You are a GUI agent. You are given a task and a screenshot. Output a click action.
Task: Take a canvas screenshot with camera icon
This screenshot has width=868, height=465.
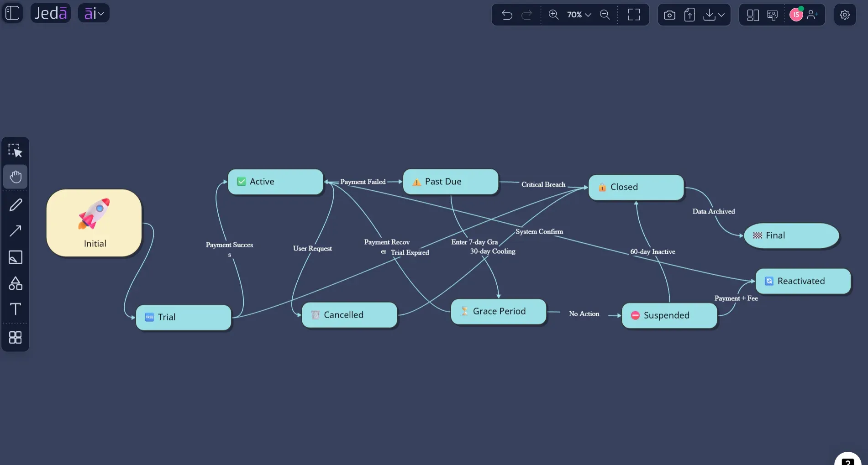pyautogui.click(x=669, y=15)
